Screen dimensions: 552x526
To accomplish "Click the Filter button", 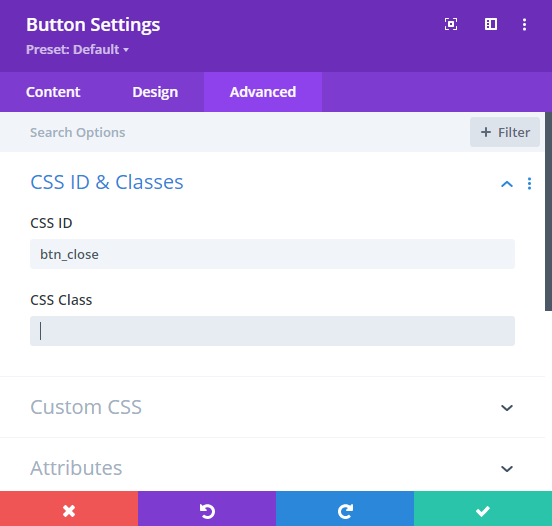I will tap(505, 132).
